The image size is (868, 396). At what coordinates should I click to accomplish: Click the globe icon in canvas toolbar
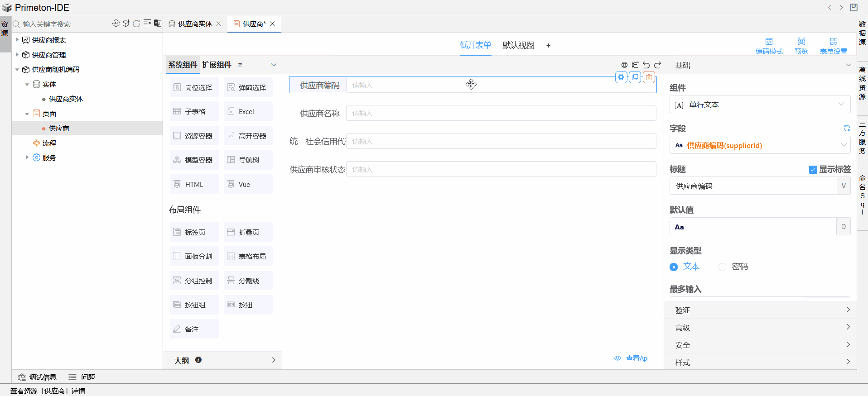(x=624, y=65)
